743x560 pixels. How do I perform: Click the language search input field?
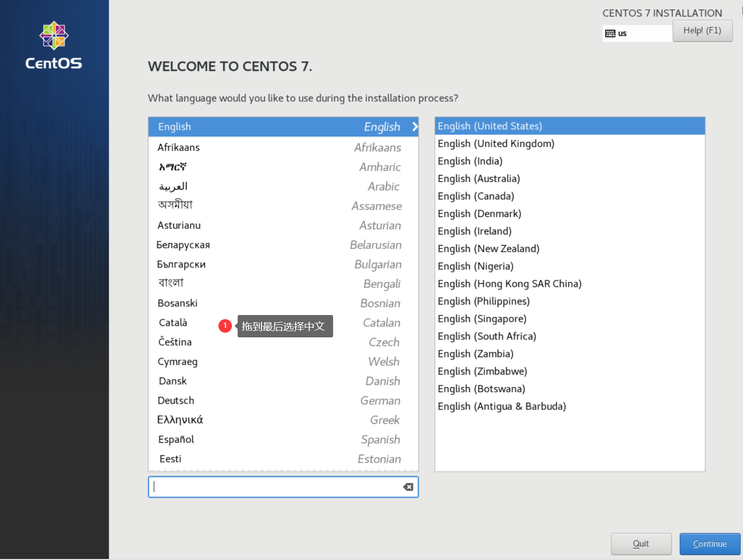click(x=283, y=487)
